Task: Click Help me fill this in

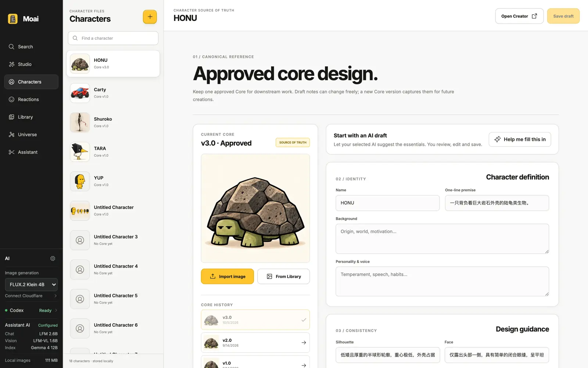Action: click(520, 139)
